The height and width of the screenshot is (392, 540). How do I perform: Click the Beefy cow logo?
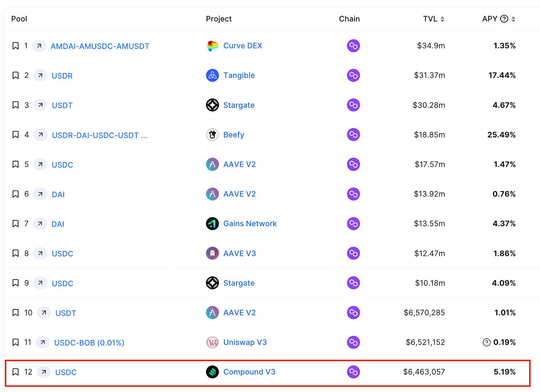[x=213, y=135]
